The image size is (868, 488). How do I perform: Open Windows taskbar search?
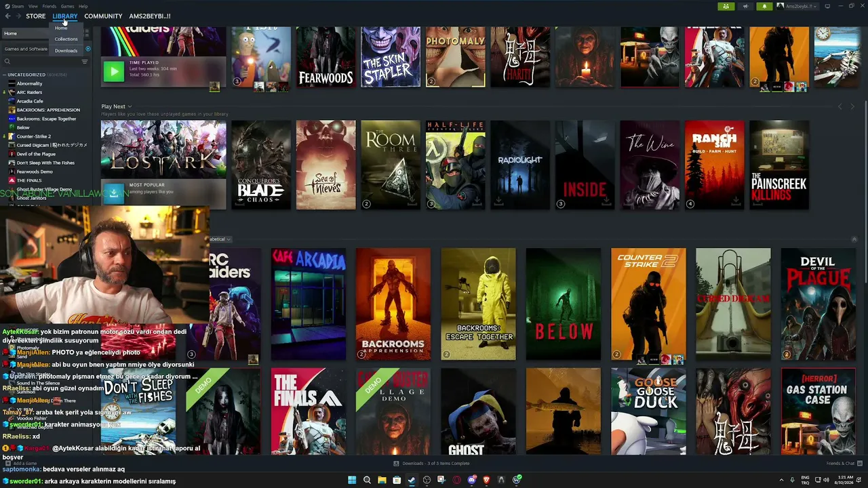(367, 480)
